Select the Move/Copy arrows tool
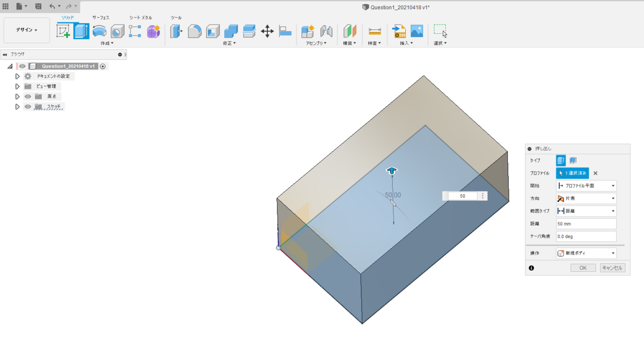 click(x=267, y=31)
